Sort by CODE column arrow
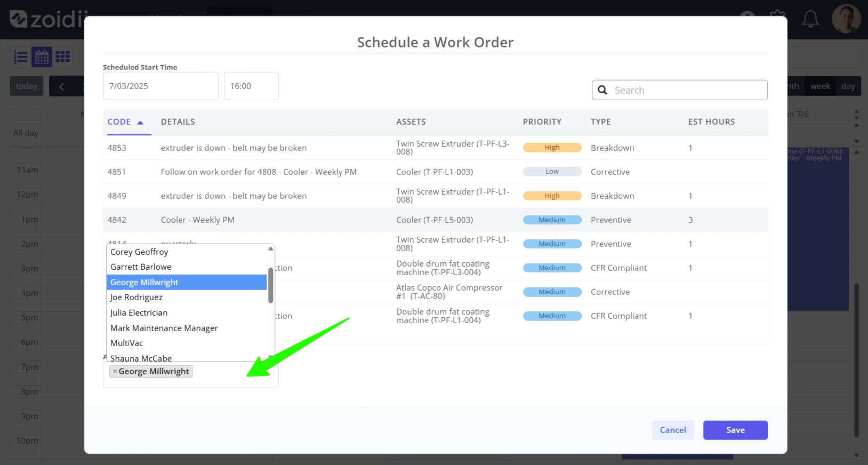Viewport: 868px width, 465px height. pos(140,122)
